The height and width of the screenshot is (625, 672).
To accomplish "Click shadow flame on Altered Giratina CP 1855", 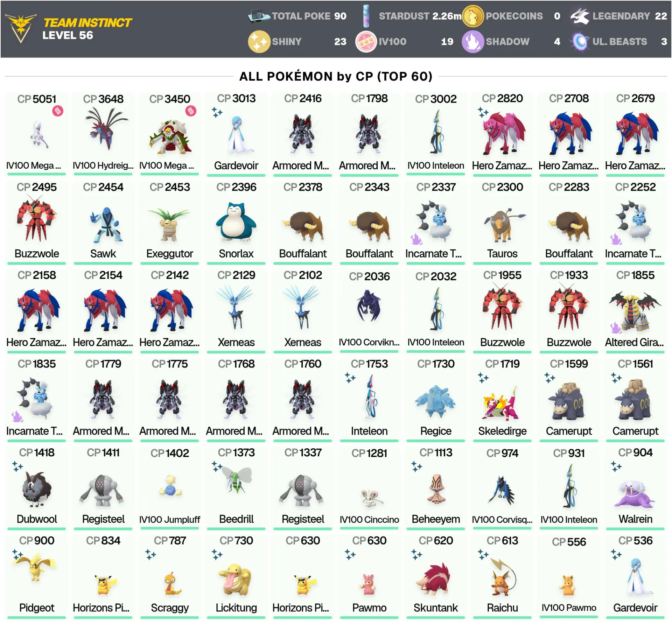I will point(616,328).
